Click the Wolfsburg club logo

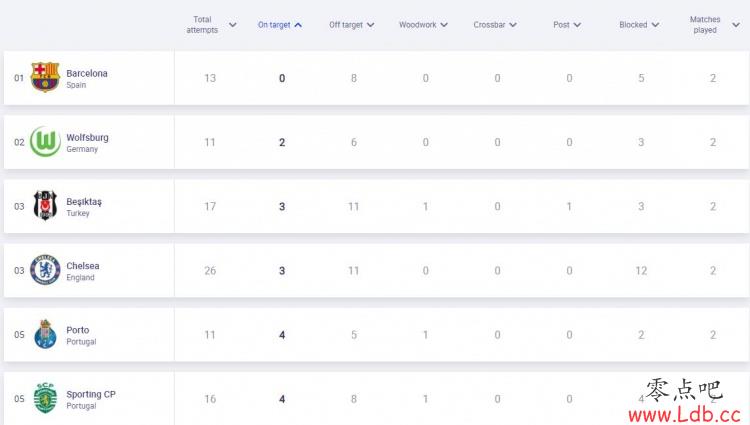coord(45,142)
